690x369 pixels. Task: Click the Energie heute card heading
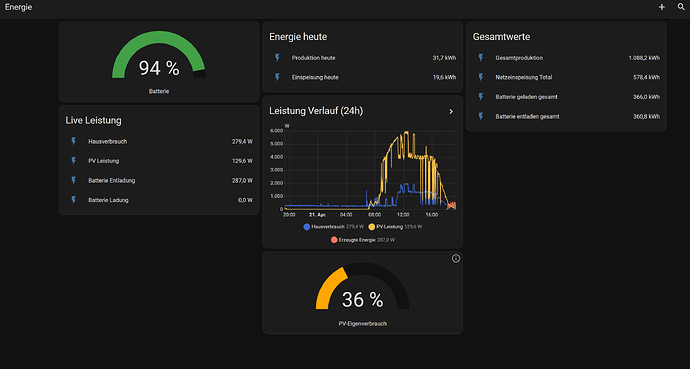pos(298,37)
